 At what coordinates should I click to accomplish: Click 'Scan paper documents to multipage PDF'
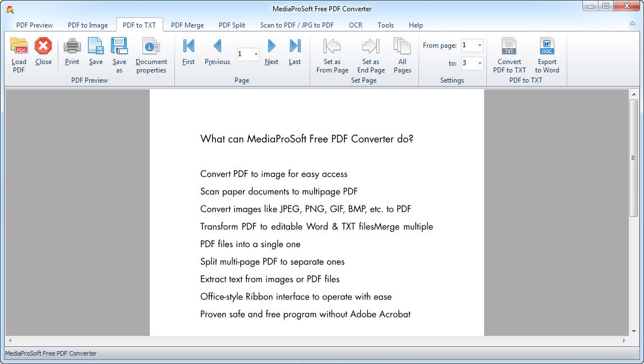coord(279,192)
